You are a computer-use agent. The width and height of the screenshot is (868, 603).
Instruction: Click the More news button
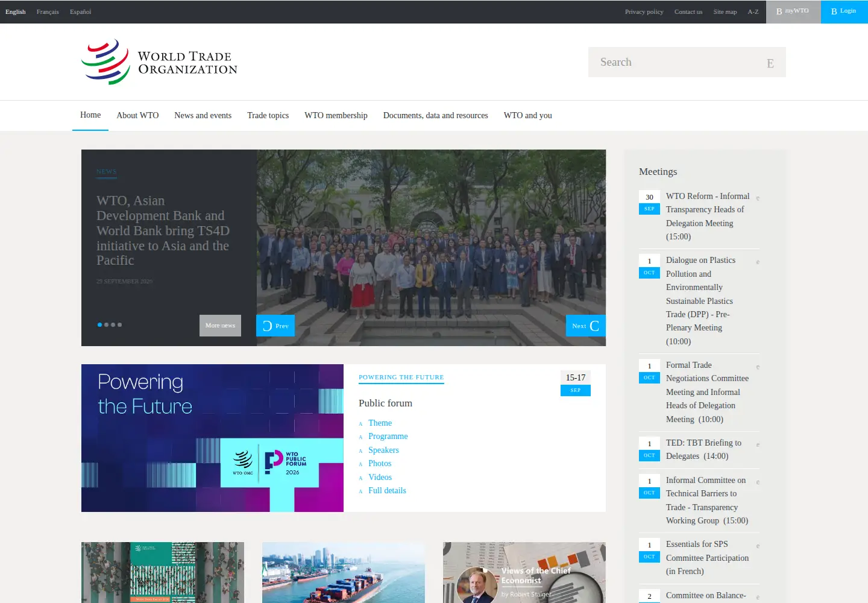220,326
